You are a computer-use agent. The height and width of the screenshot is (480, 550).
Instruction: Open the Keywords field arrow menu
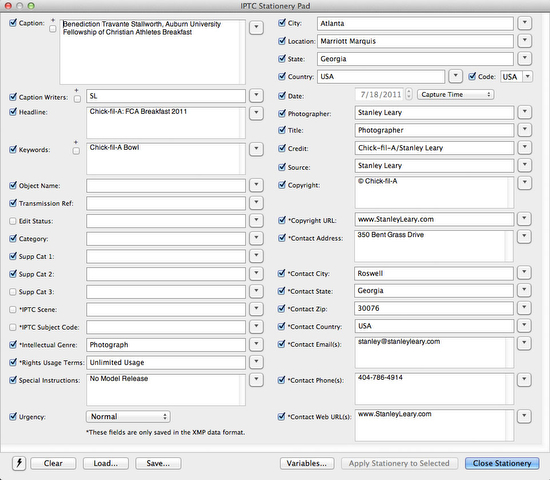click(x=256, y=149)
